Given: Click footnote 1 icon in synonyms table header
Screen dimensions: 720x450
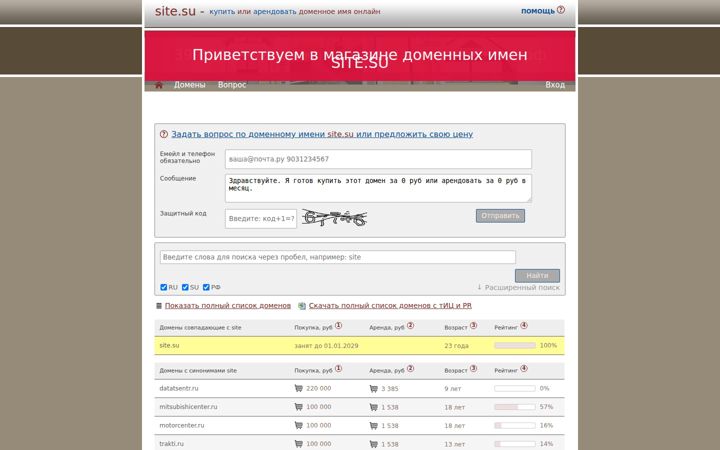Looking at the screenshot, I should coord(338,368).
